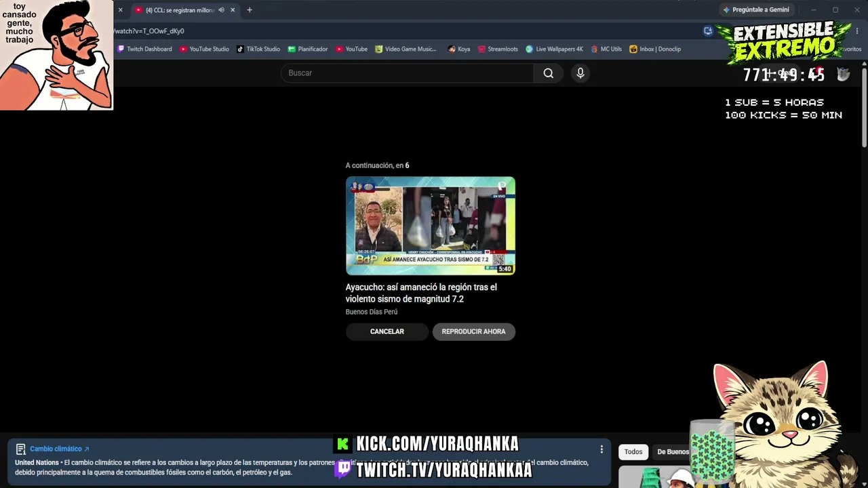Click the United Nations climate description text
Viewport: 868px width, 488px height.
click(x=302, y=468)
